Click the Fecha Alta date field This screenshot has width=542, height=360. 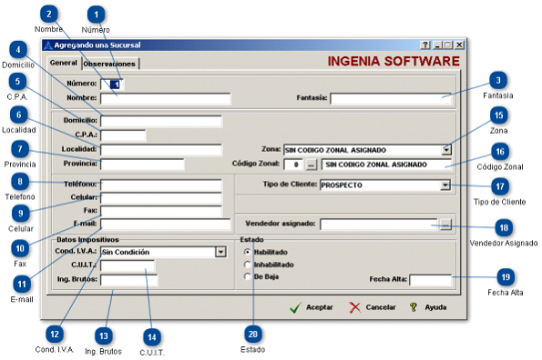(431, 279)
